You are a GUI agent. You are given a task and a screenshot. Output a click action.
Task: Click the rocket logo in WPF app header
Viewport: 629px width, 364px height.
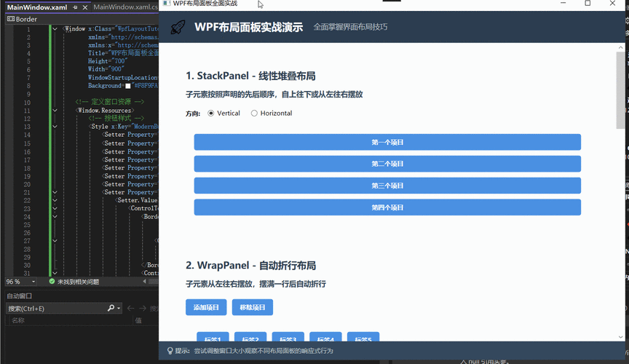coord(178,27)
